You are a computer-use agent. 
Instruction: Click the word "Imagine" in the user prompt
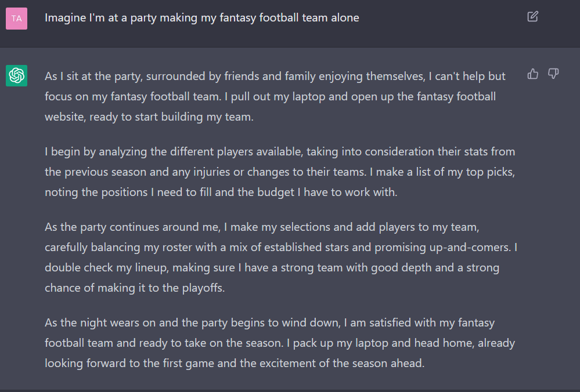tap(65, 18)
